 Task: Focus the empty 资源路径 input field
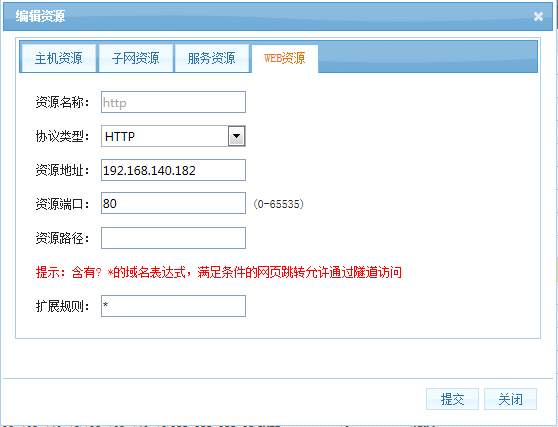tap(173, 238)
